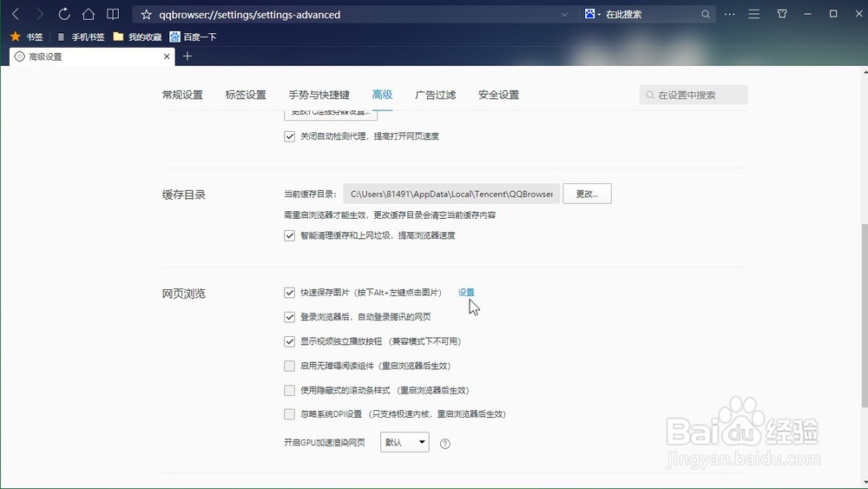Bookmark page with the star icon
The image size is (868, 489).
pos(146,15)
